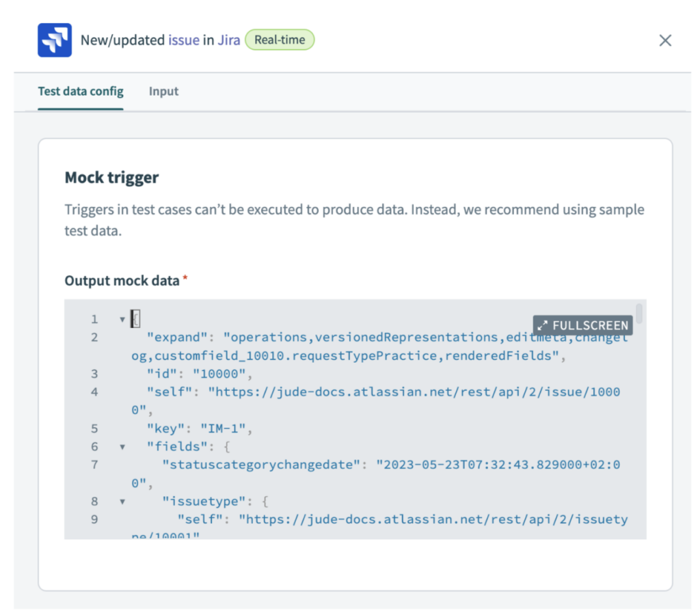The image size is (700, 615).
Task: Click the X to close the trigger panel
Action: 664,40
